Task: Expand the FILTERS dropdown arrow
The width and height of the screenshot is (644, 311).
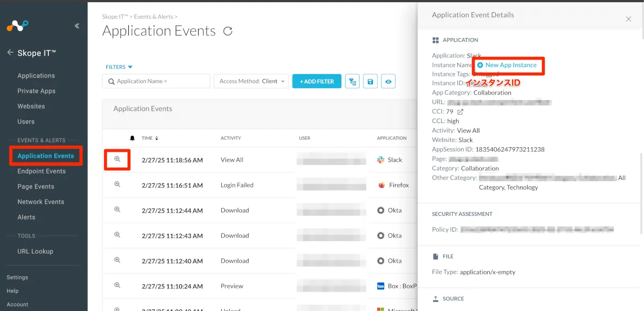Action: [130, 67]
